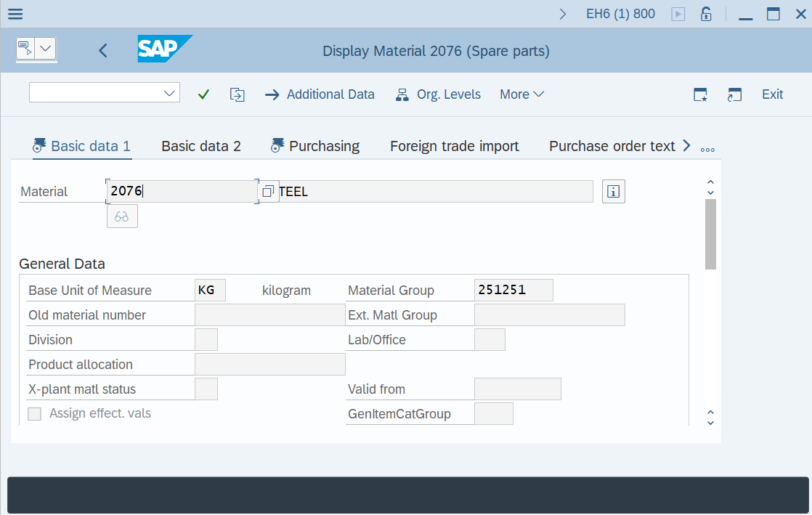This screenshot has height=515, width=812.
Task: Click the create new session window icon
Action: click(x=700, y=94)
